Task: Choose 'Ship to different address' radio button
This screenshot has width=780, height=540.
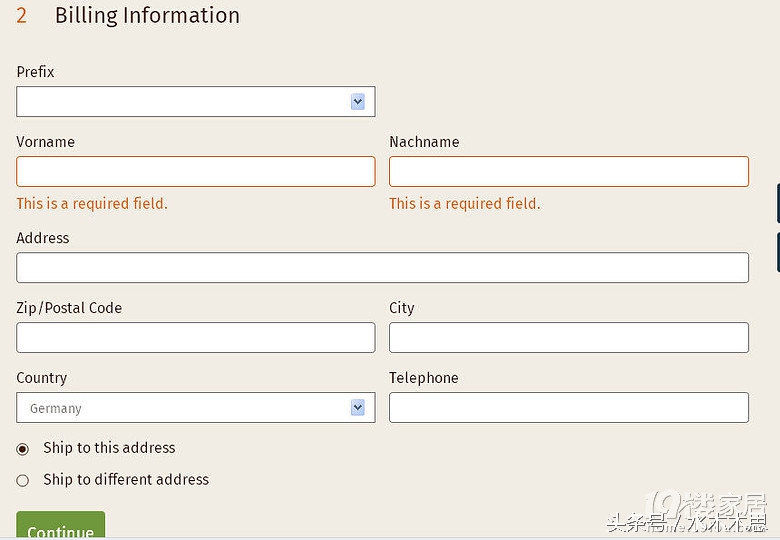Action: pyautogui.click(x=23, y=481)
